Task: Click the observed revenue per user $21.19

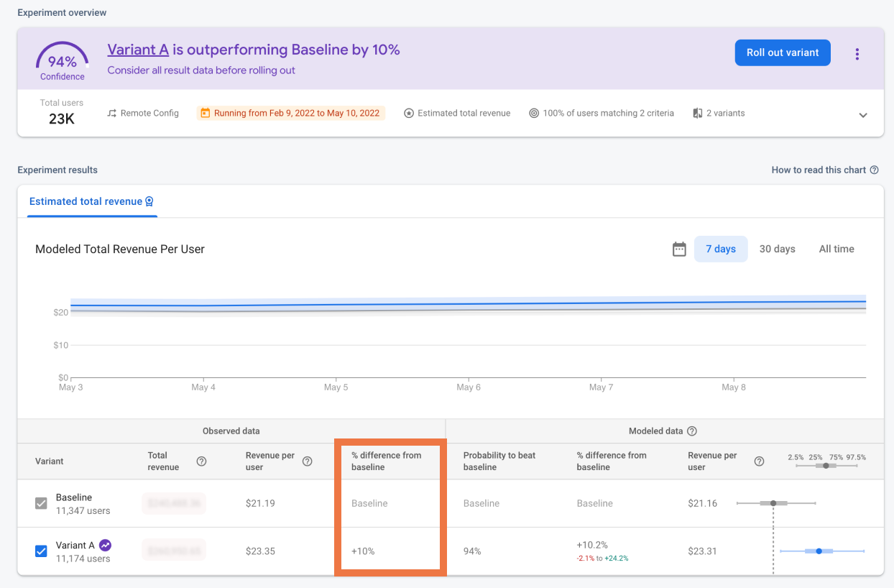Action: coord(260,503)
